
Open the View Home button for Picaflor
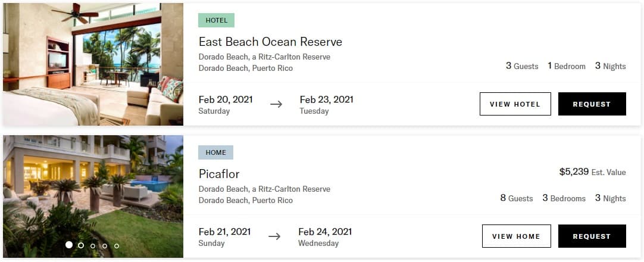click(x=516, y=236)
